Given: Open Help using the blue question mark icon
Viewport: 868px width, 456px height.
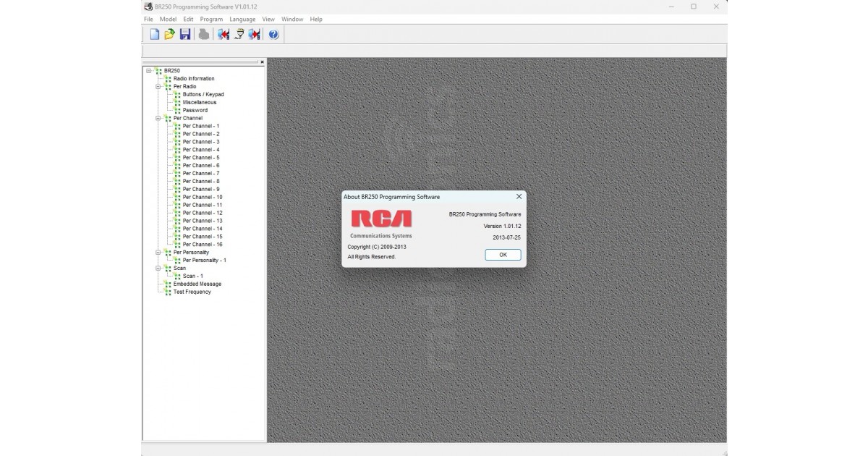Looking at the screenshot, I should pyautogui.click(x=273, y=33).
